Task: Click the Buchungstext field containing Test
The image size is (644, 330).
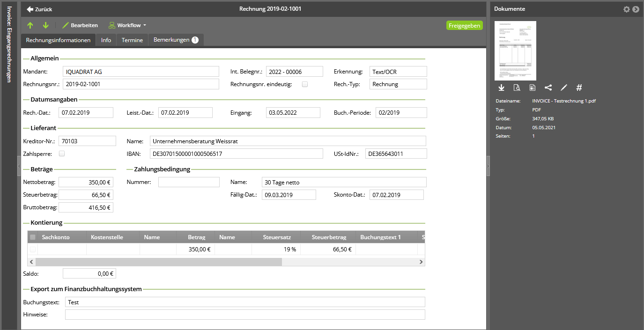Action: pos(245,302)
